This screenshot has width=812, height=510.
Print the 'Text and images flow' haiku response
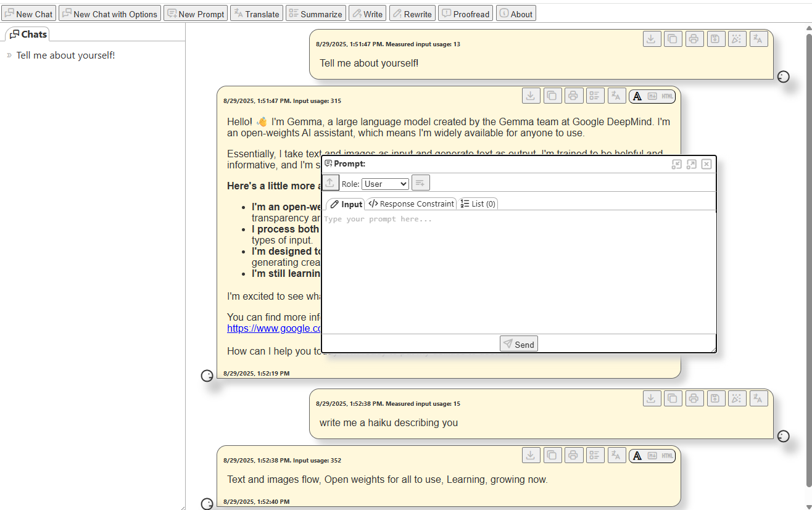[573, 455]
